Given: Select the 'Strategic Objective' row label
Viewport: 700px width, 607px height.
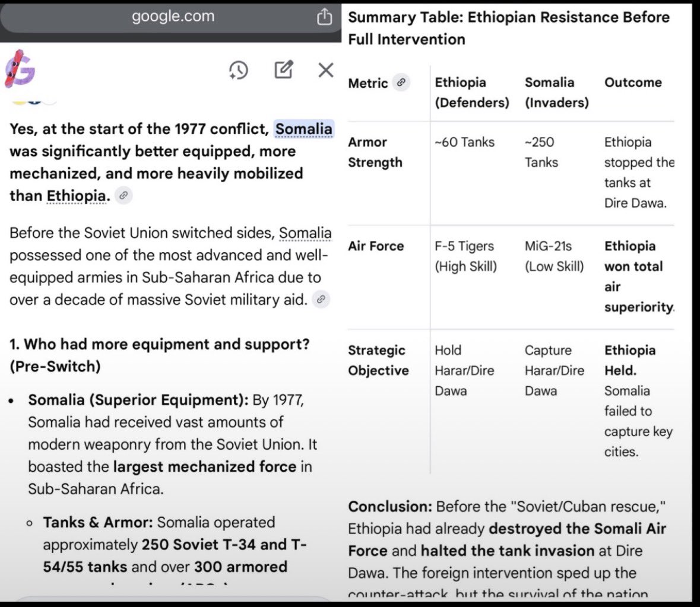Looking at the screenshot, I should [379, 360].
